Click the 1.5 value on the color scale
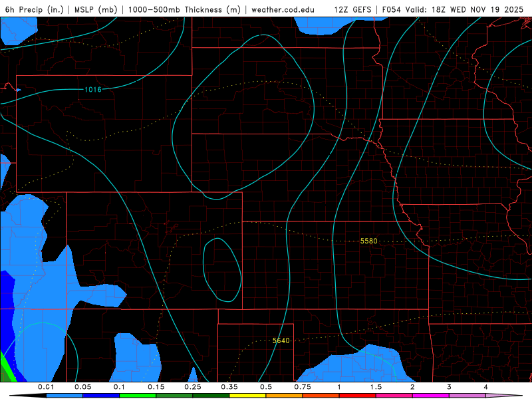Viewport: 532px width, 399px height. (x=376, y=387)
